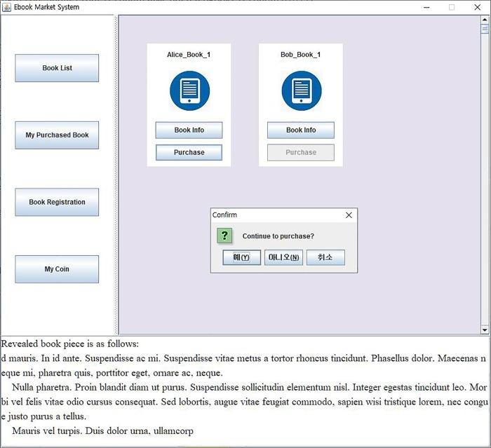Image resolution: width=491 pixels, height=448 pixels.
Task: Cancel the dialog with 취소 button
Action: 325,258
